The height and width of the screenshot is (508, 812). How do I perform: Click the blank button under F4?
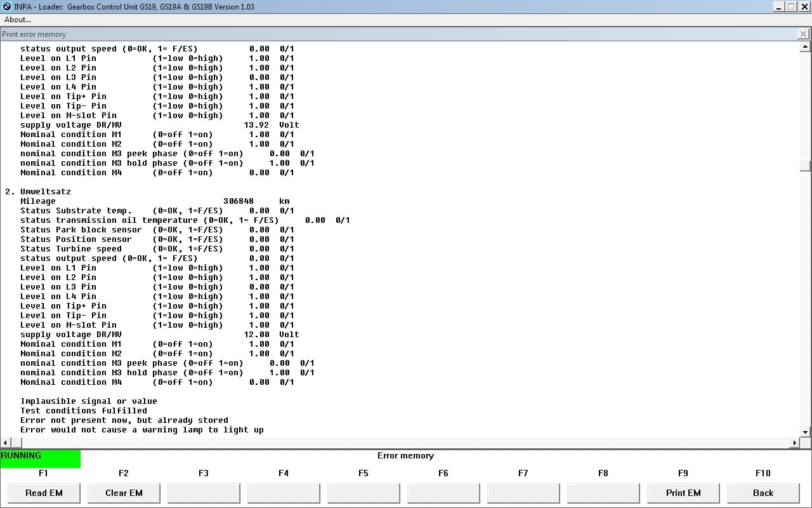(x=284, y=493)
